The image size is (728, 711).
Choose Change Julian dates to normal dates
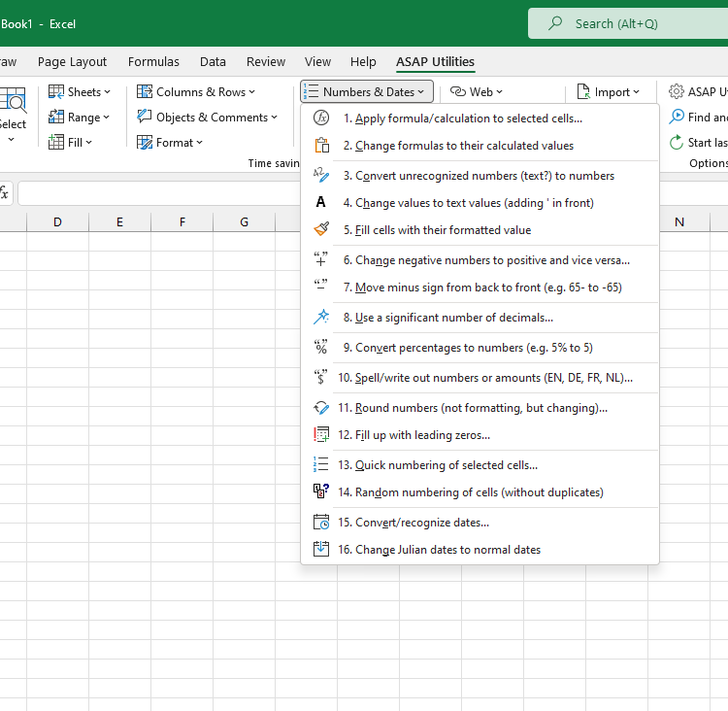click(x=480, y=550)
